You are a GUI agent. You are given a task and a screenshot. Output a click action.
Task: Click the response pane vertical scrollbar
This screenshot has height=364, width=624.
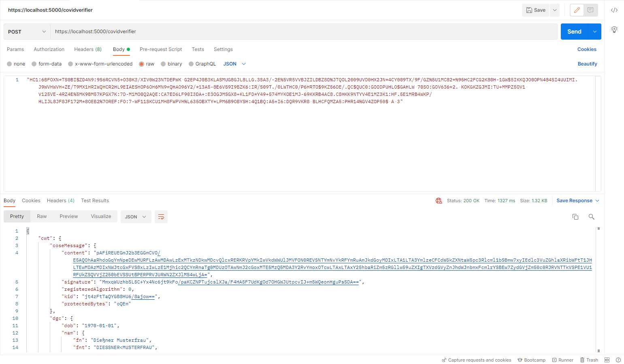[x=598, y=289]
